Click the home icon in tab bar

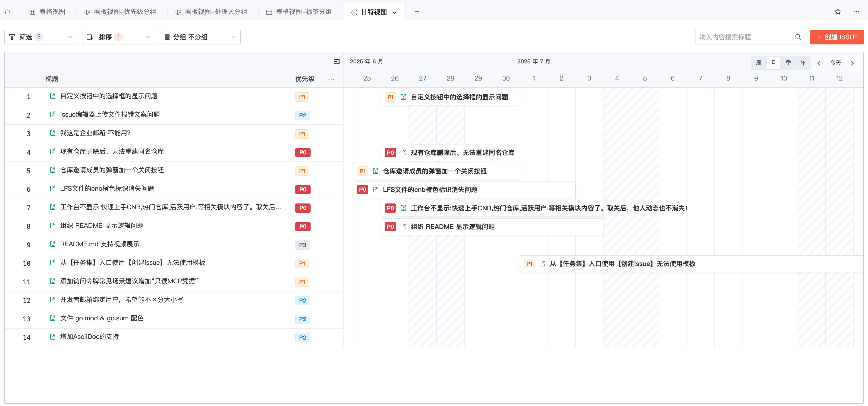[7, 12]
